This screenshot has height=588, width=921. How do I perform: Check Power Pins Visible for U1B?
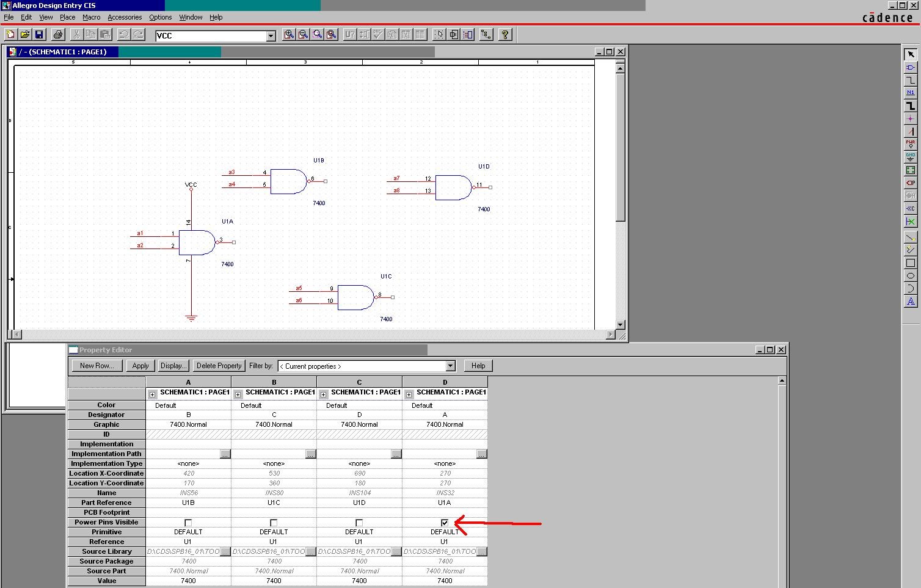coord(188,523)
